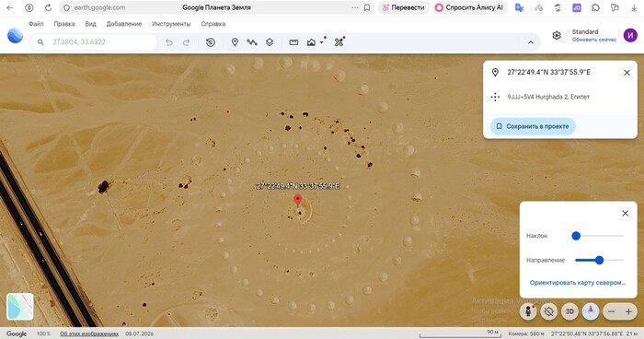Open Об этих изображениях link
Viewport: 644px width, 339px height.
[89, 333]
